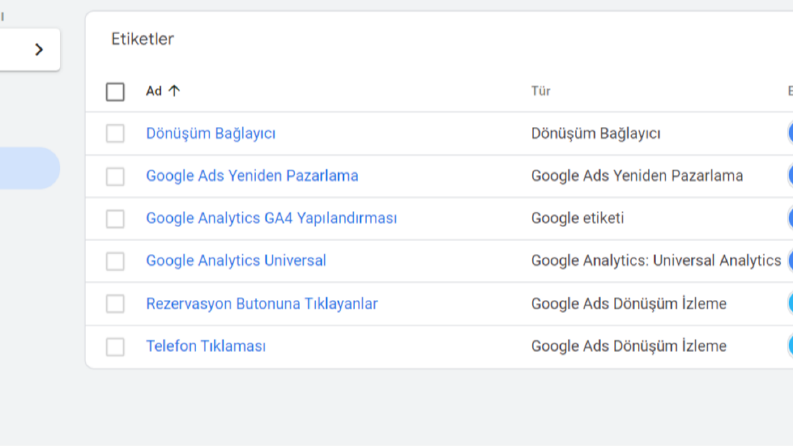Open the Rezervasyon Butonuna Tıklayanlar tag
Screen dimensions: 793x446
[262, 303]
